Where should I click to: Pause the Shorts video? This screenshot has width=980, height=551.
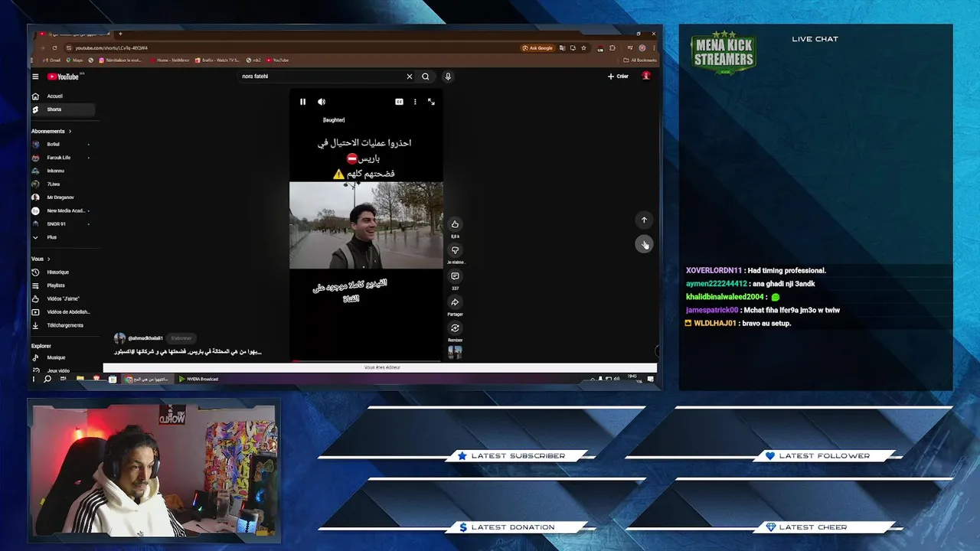302,102
